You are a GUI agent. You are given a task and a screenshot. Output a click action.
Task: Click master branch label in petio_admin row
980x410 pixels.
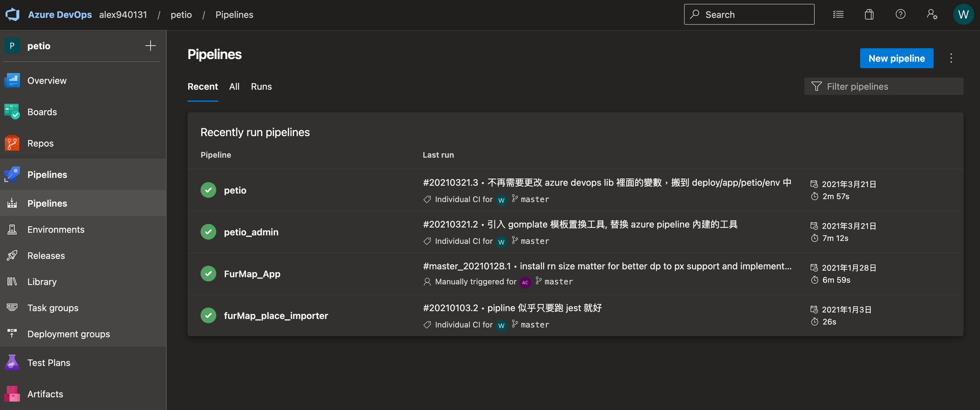coord(535,241)
